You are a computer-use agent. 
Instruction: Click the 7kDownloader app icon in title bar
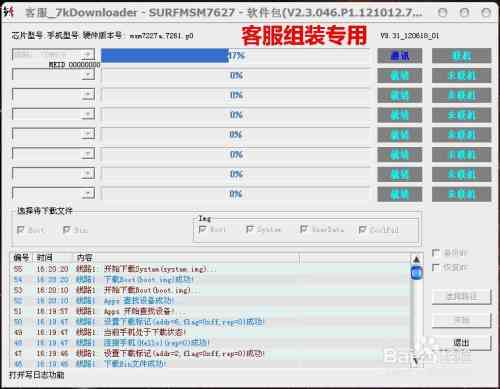click(9, 12)
